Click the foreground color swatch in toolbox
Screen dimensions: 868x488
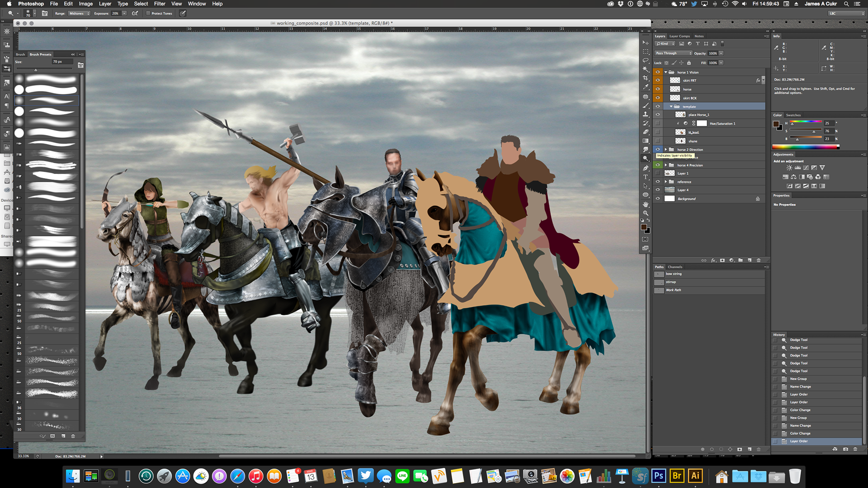pyautogui.click(x=644, y=227)
